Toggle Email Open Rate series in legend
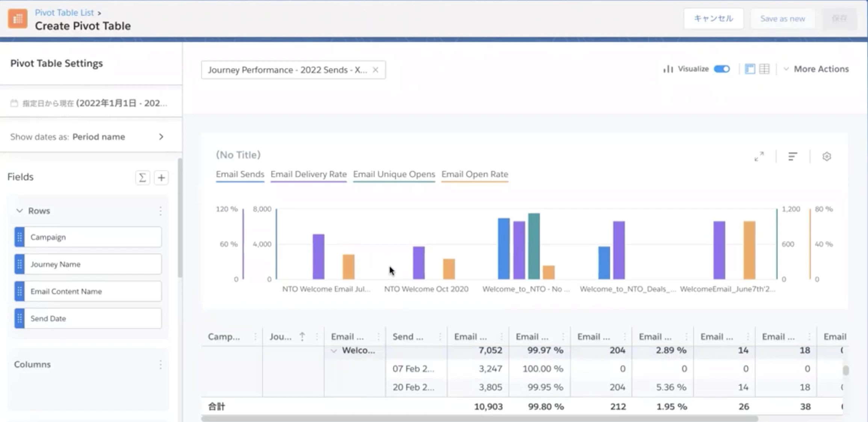The width and height of the screenshot is (868, 422). tap(475, 175)
